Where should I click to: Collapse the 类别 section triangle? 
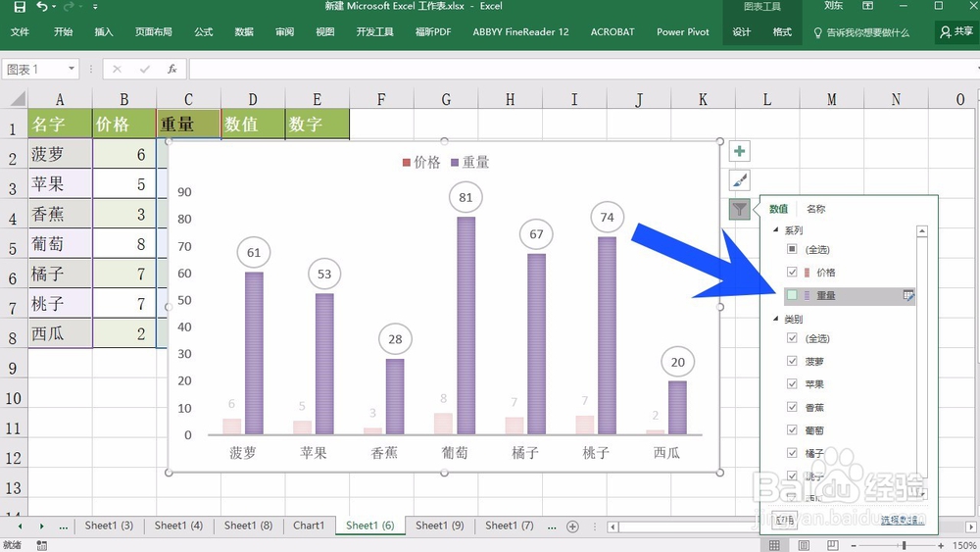(775, 319)
